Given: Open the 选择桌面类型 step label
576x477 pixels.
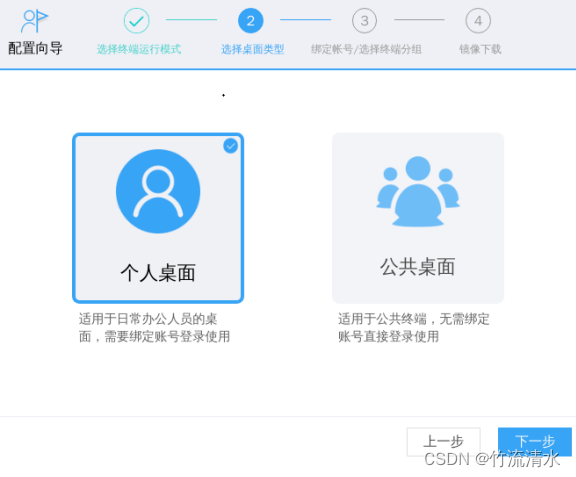Looking at the screenshot, I should click(x=252, y=49).
